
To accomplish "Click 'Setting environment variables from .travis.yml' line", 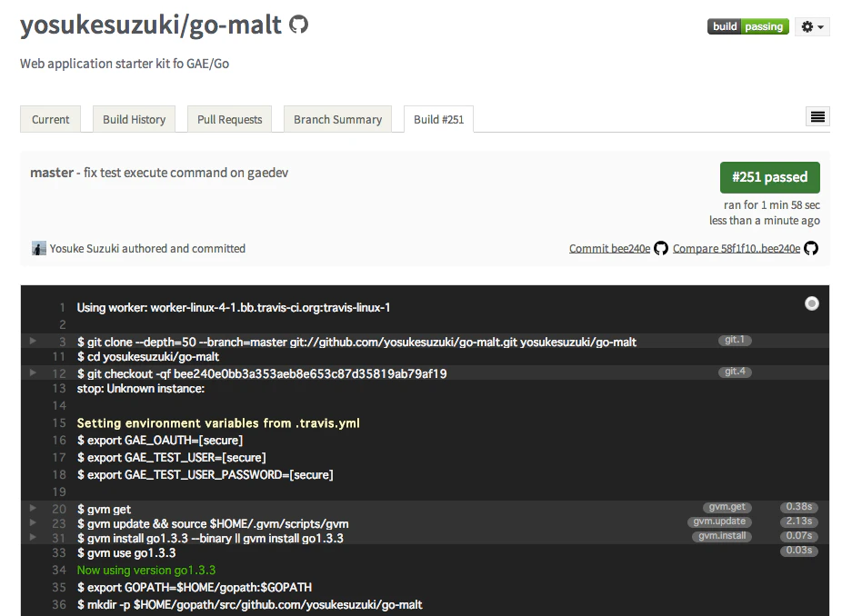I will [x=218, y=422].
